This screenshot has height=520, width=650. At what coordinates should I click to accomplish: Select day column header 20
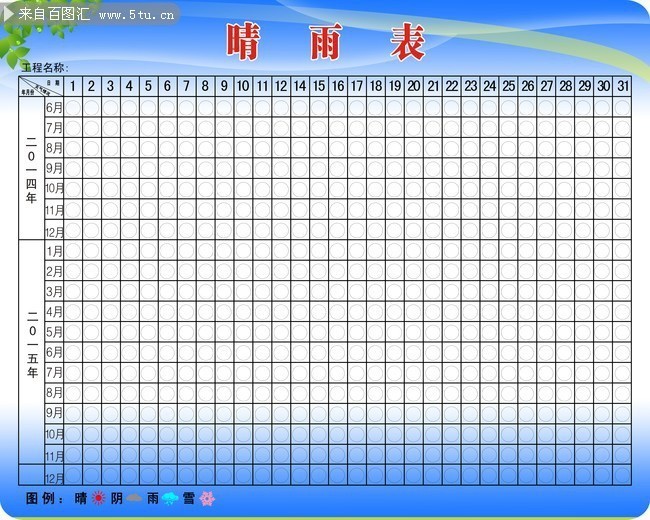[414, 86]
